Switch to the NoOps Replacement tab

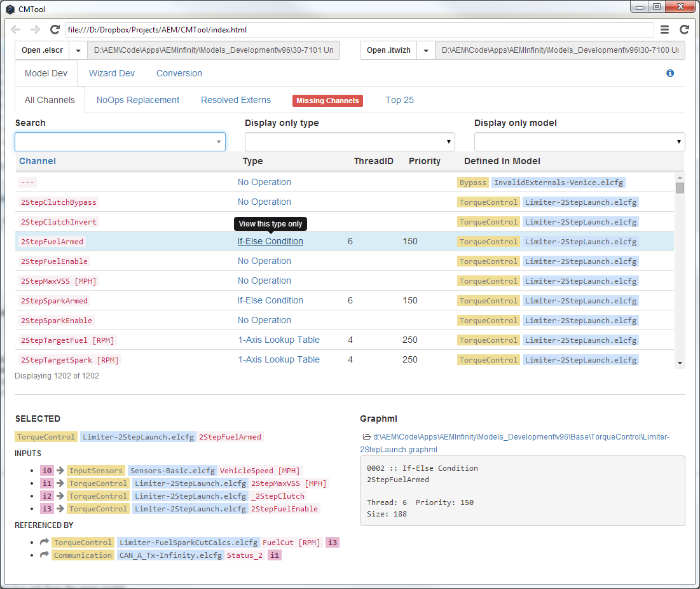click(138, 100)
